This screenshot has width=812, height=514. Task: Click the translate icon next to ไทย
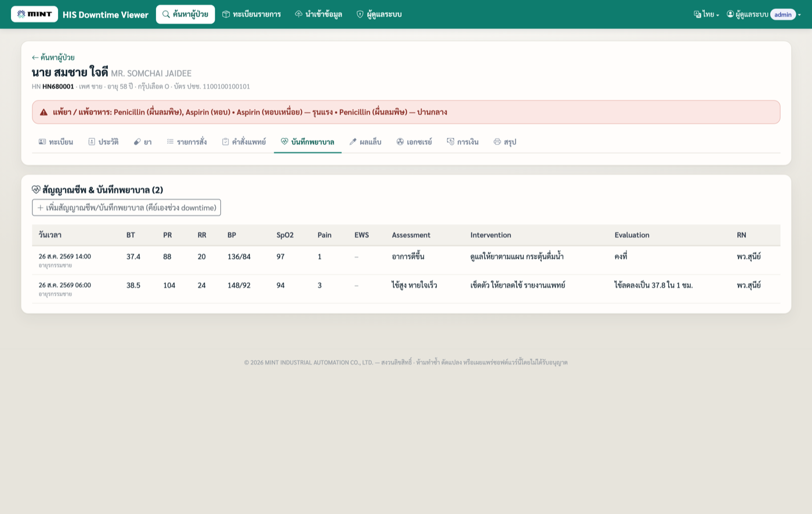697,15
